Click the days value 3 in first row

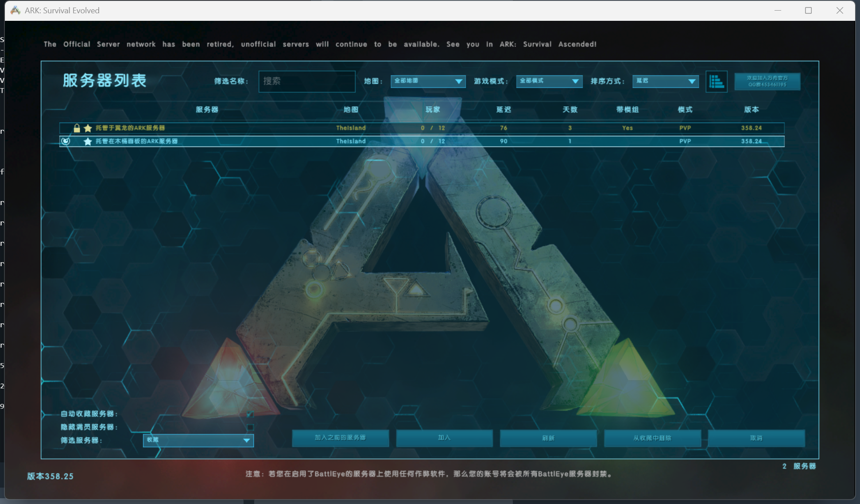(x=570, y=128)
